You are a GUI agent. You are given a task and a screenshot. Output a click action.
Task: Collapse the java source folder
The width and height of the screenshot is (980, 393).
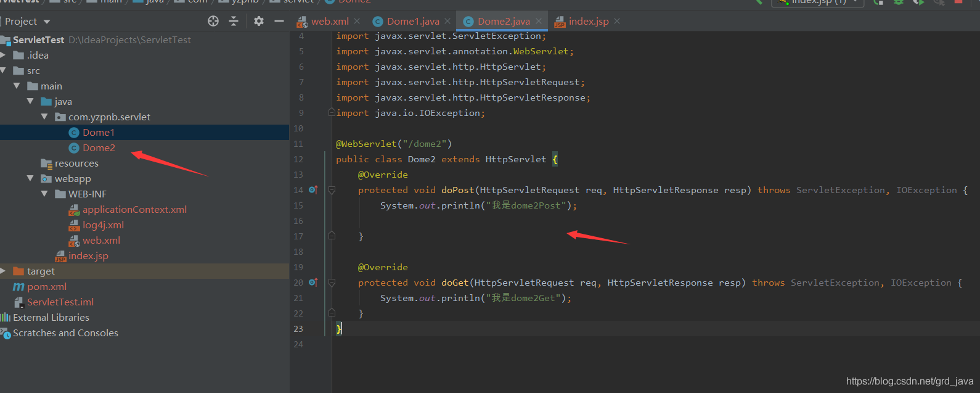[30, 101]
